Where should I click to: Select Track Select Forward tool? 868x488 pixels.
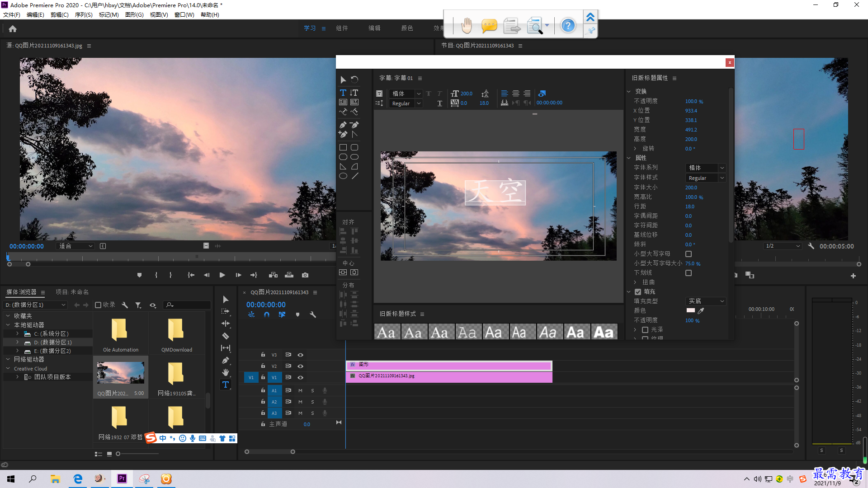point(226,311)
